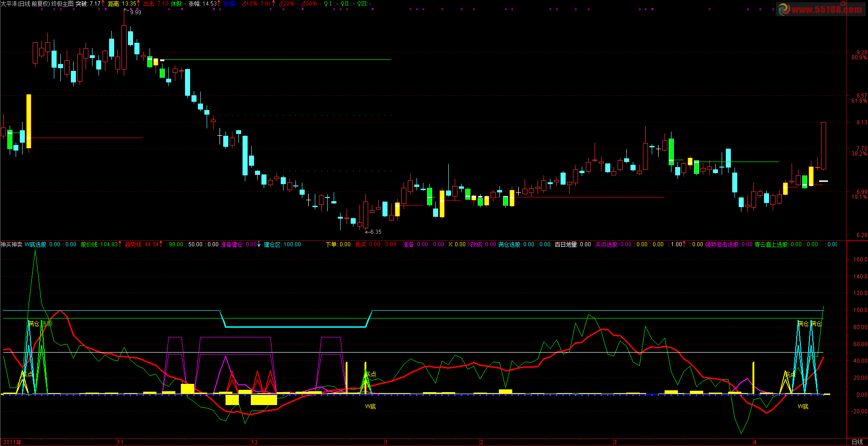This screenshot has width=868, height=446.
Task: Open the 日线 period selector
Action: coord(857,442)
